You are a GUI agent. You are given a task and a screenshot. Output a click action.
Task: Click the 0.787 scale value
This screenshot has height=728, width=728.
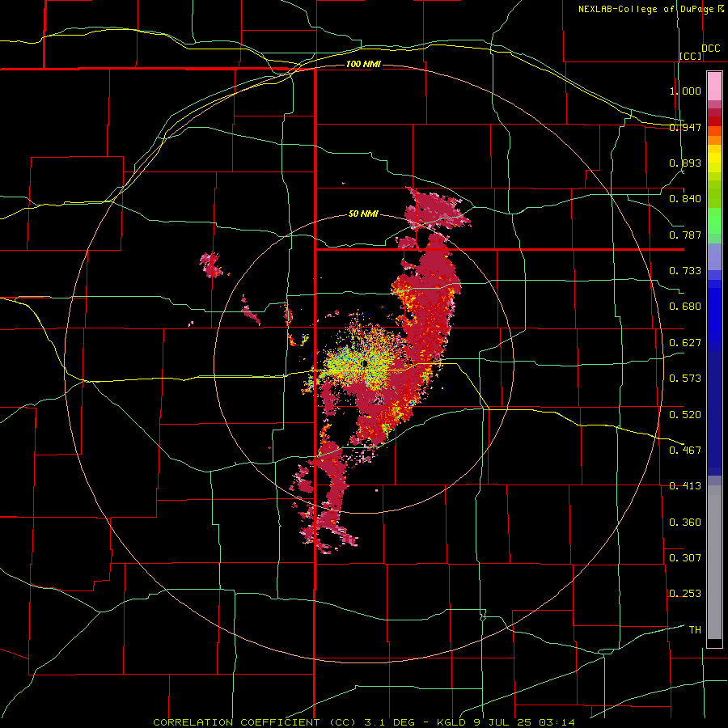685,235
